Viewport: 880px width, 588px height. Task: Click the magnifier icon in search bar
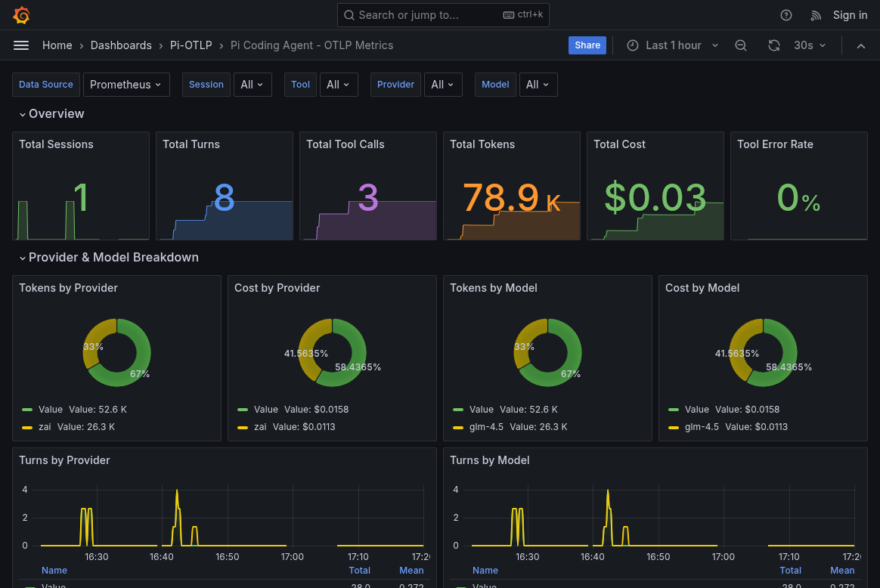tap(349, 15)
